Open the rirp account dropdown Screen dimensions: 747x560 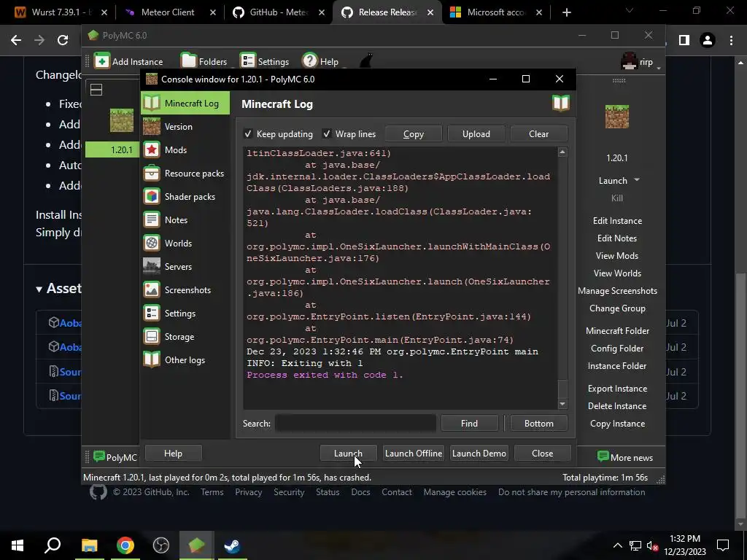tap(640, 61)
